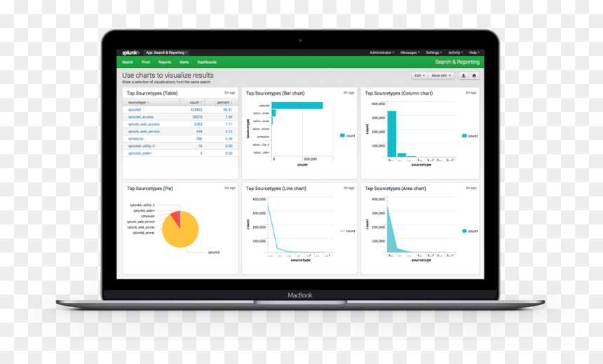Click the splunkd_access sourcetype link
This screenshot has width=603, height=364.
[141, 116]
